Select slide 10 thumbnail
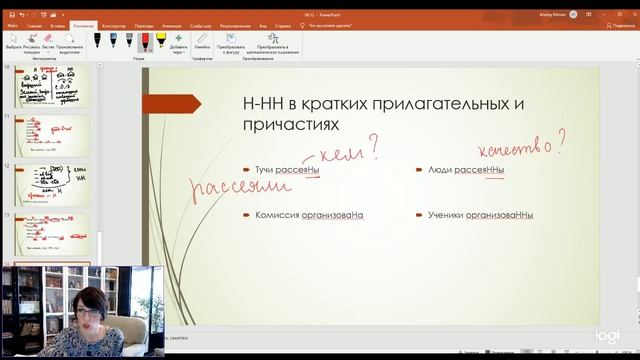Image resolution: width=640 pixels, height=360 pixels. click(x=52, y=86)
